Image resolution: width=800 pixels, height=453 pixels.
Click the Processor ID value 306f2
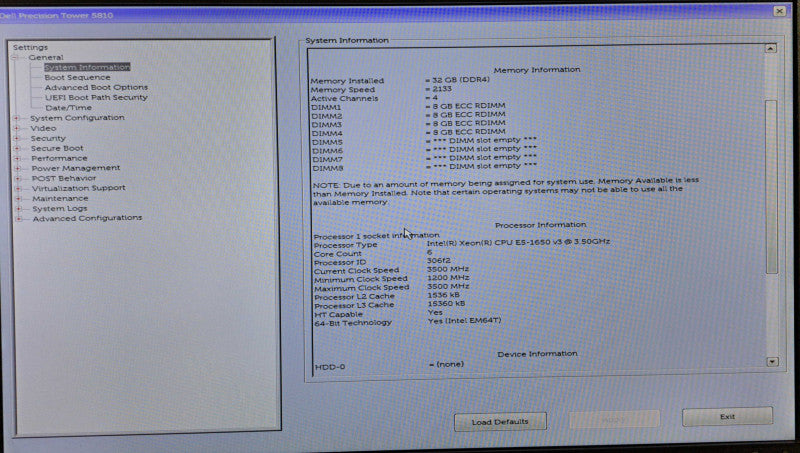pyautogui.click(x=438, y=261)
